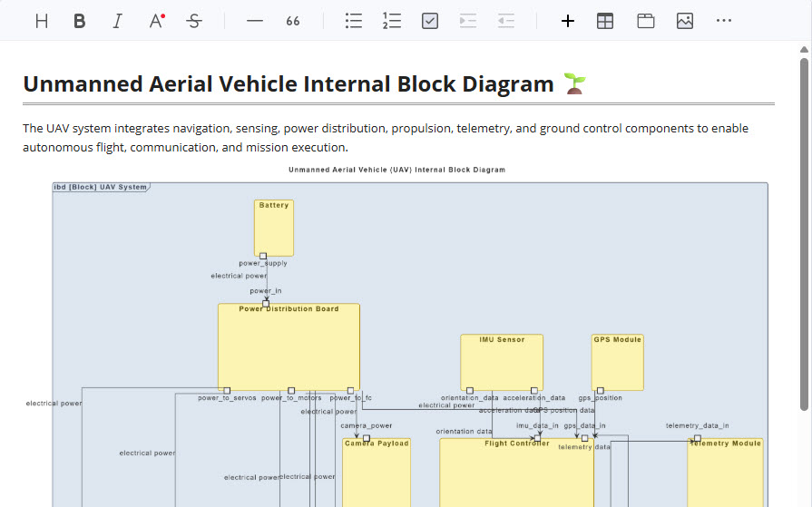This screenshot has height=507, width=812.
Task: Click the outdent icon
Action: (x=506, y=21)
